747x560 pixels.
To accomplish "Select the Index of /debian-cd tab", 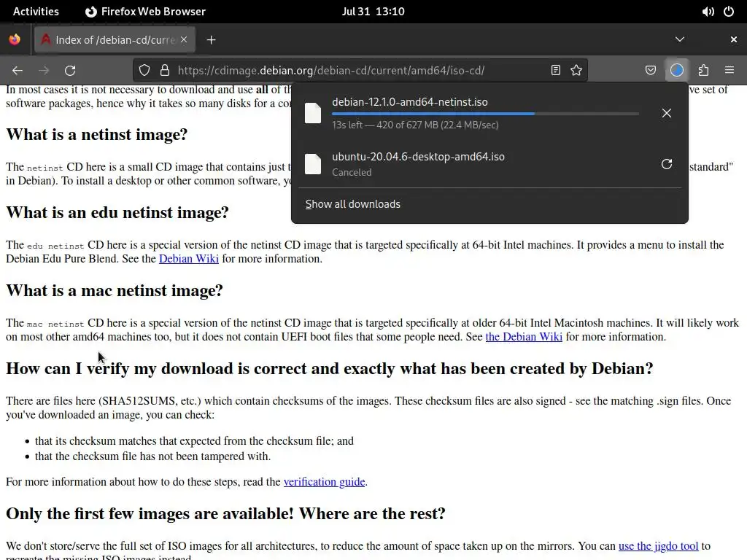I will [x=115, y=40].
